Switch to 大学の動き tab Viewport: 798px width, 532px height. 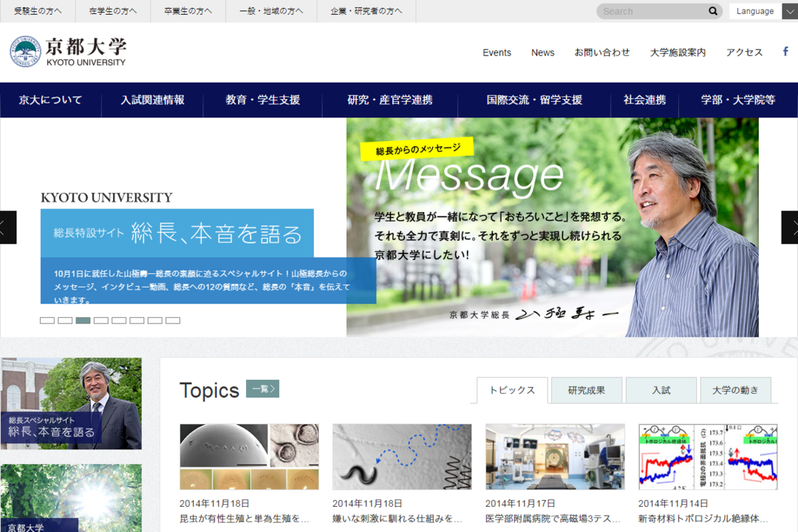[735, 390]
